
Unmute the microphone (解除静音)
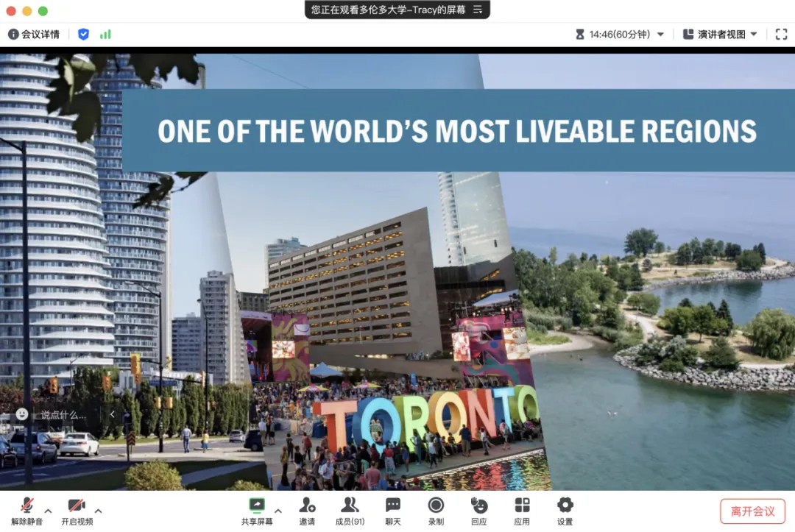(x=27, y=511)
